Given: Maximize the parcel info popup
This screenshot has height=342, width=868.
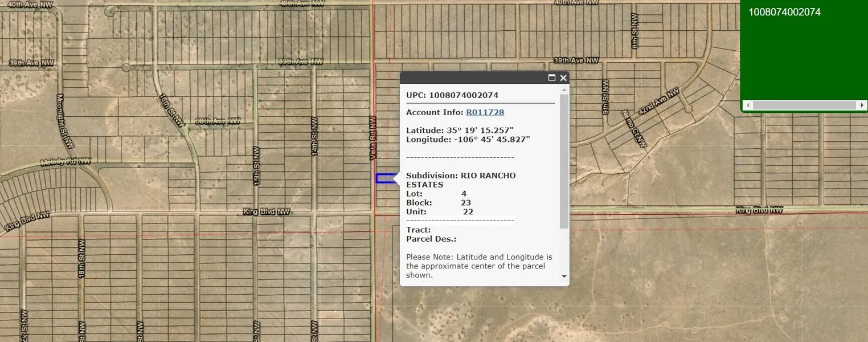Looking at the screenshot, I should (551, 78).
